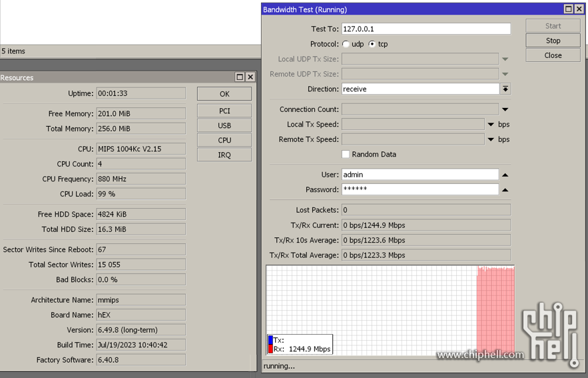Click the Sector Writes Since Reboot value 67
Screen dimensions: 588x378
141,249
